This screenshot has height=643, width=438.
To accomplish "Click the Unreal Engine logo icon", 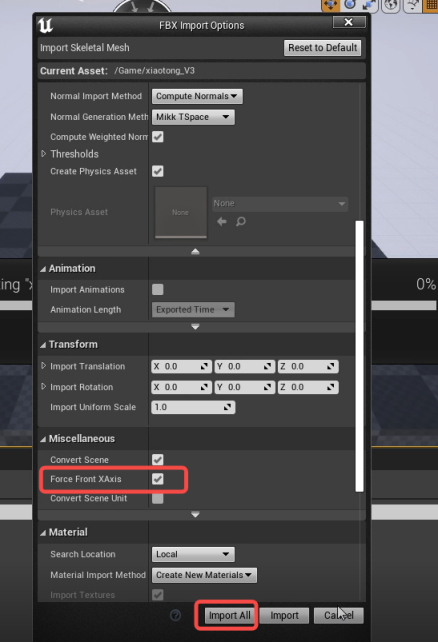I will click(x=45, y=25).
